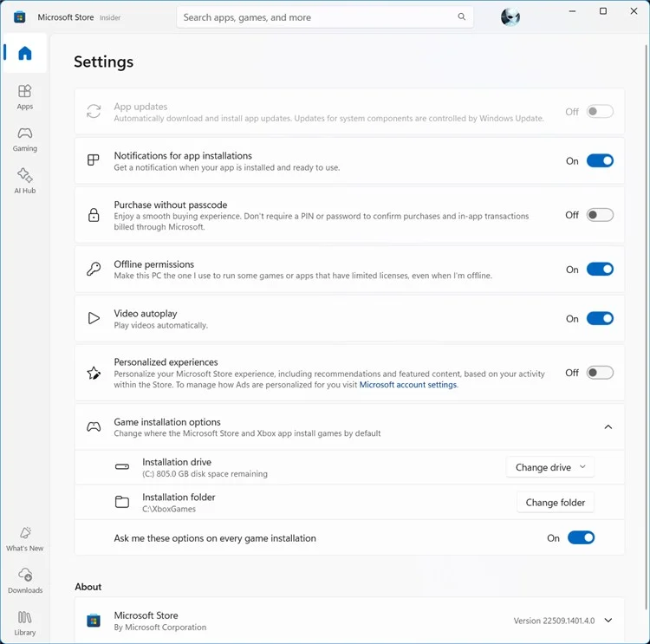Collapse Game installation options section
This screenshot has width=650, height=644.
[x=608, y=426]
